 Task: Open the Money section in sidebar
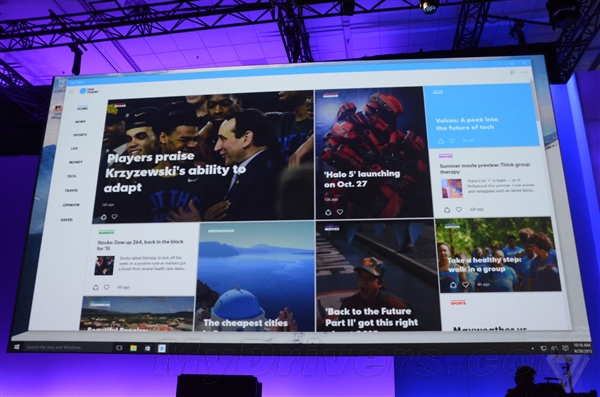76,162
